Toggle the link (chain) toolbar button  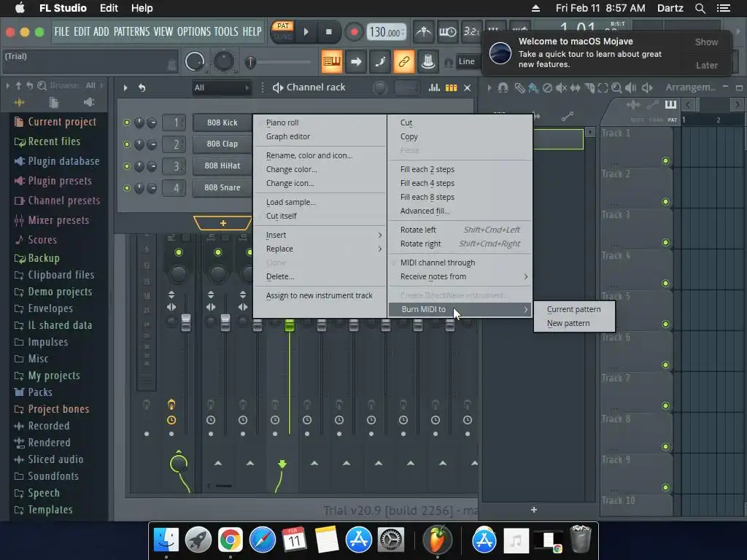click(x=403, y=61)
